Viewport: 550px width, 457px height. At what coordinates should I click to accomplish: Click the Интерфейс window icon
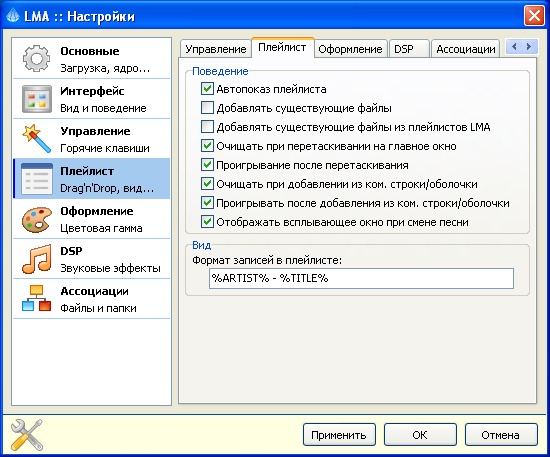(x=36, y=99)
